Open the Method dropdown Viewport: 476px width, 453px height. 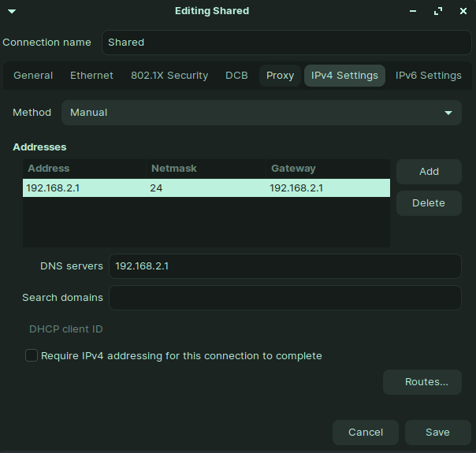(x=262, y=113)
